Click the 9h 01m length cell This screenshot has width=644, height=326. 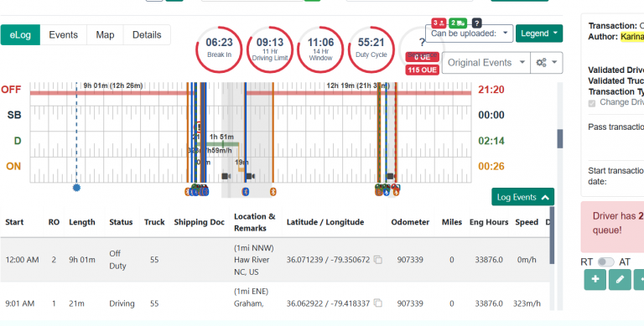pos(82,260)
